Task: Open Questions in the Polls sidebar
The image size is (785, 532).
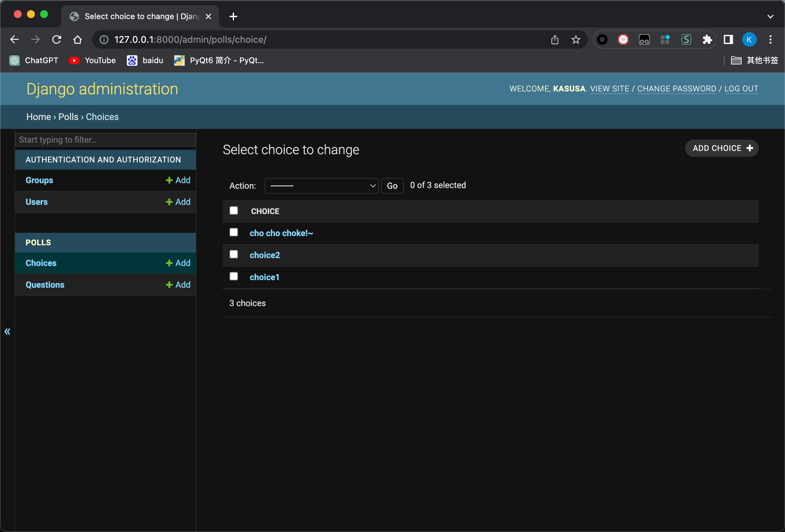Action: tap(45, 285)
